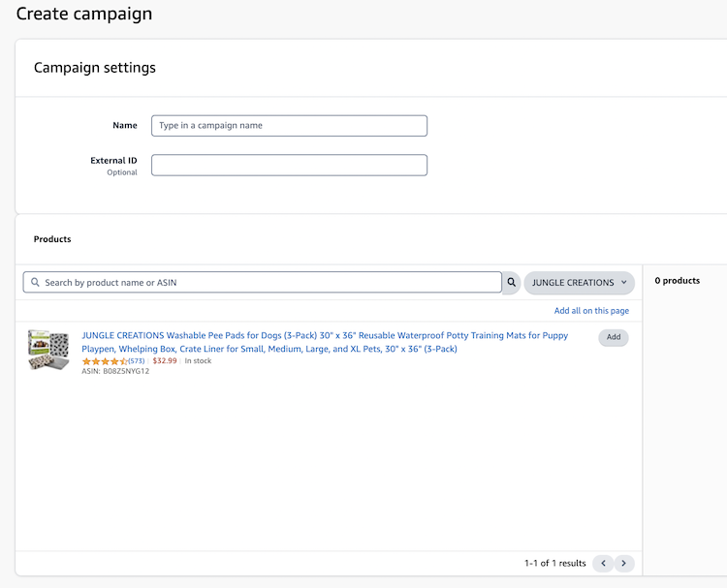The width and height of the screenshot is (727, 588).
Task: Go to next results page arrow
Action: click(624, 563)
